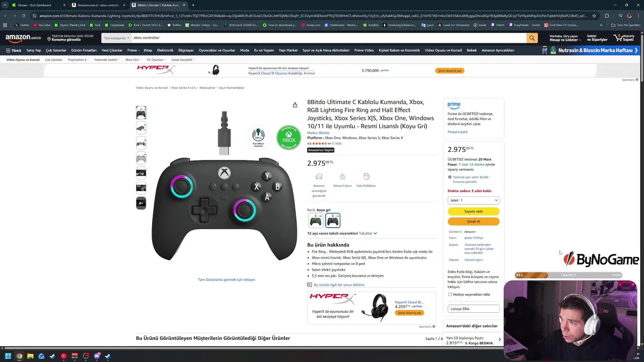Click the orange search magnifier button
Screen dimensions: 644x362
tap(532, 38)
